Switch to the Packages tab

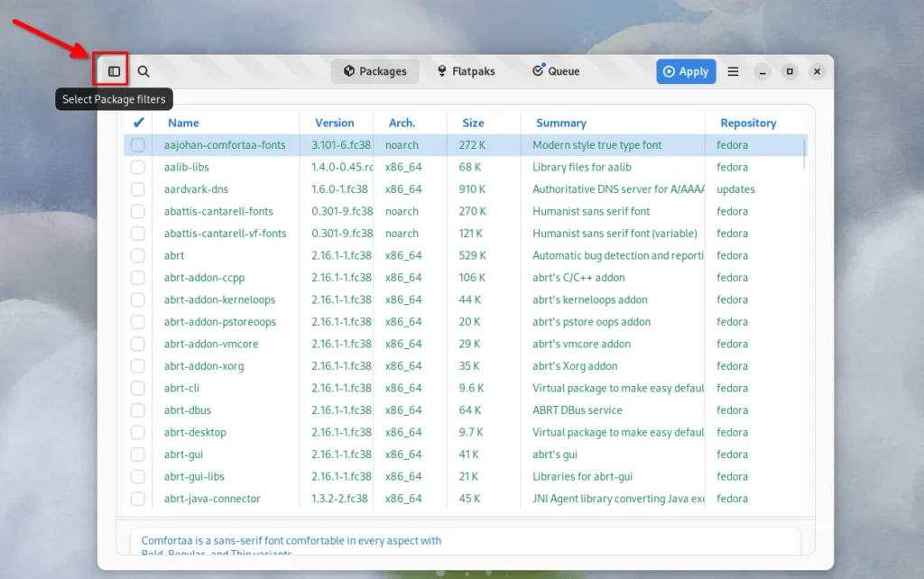click(374, 71)
